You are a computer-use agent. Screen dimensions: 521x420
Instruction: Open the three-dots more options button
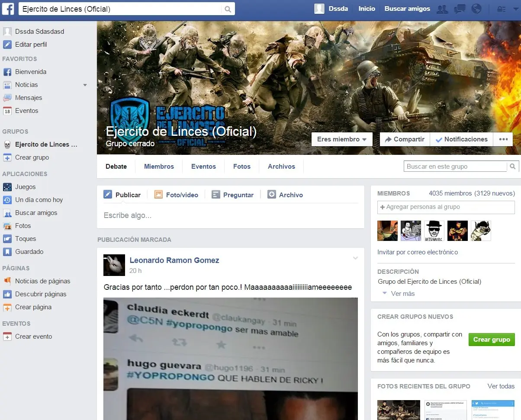click(x=503, y=139)
